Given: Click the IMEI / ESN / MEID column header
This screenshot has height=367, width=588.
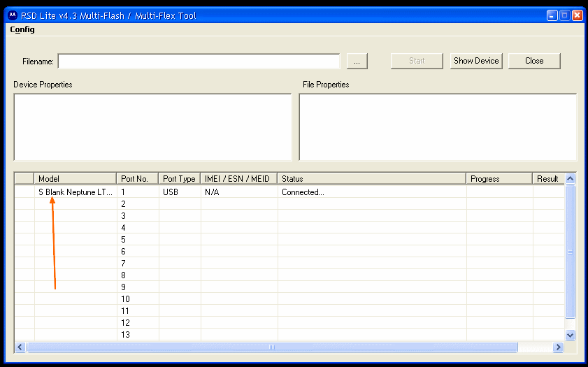Looking at the screenshot, I should click(x=239, y=179).
